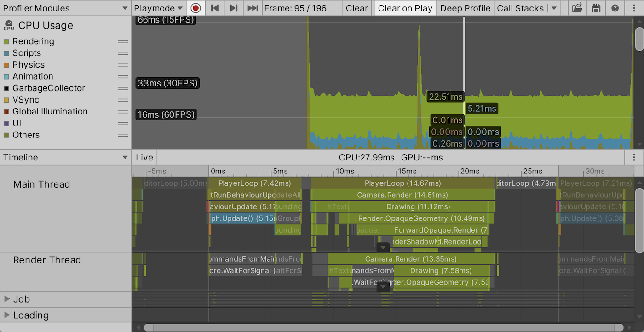
Task: Toggle the Physics category color swatch
Action: click(6, 65)
